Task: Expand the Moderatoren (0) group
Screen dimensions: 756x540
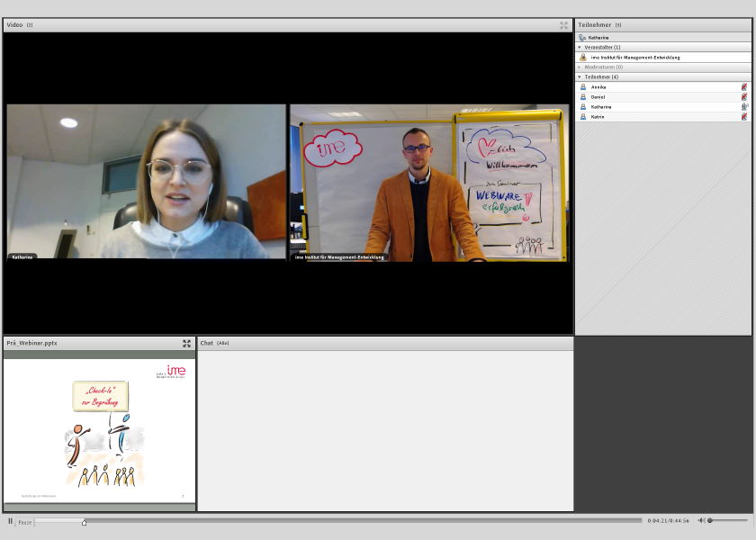Action: 580,67
